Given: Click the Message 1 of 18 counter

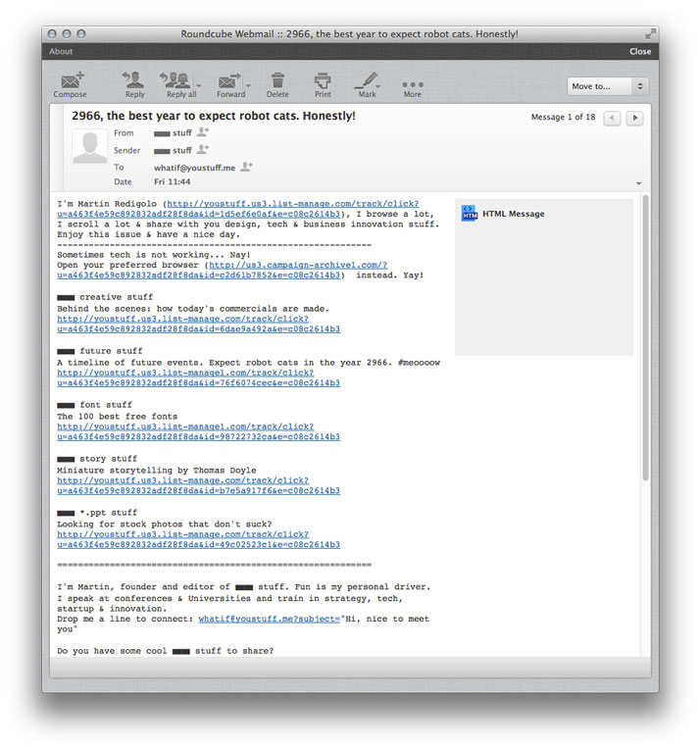Looking at the screenshot, I should tap(563, 118).
